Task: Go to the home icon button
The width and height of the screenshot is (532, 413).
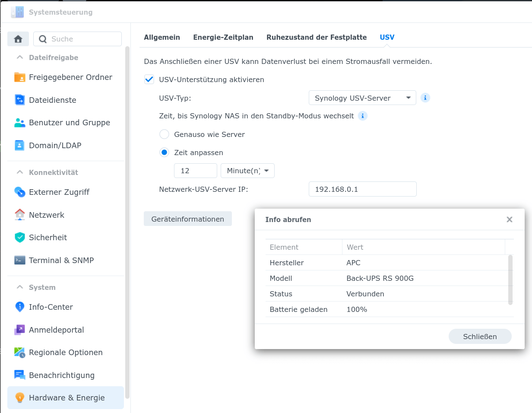Action: (x=18, y=39)
